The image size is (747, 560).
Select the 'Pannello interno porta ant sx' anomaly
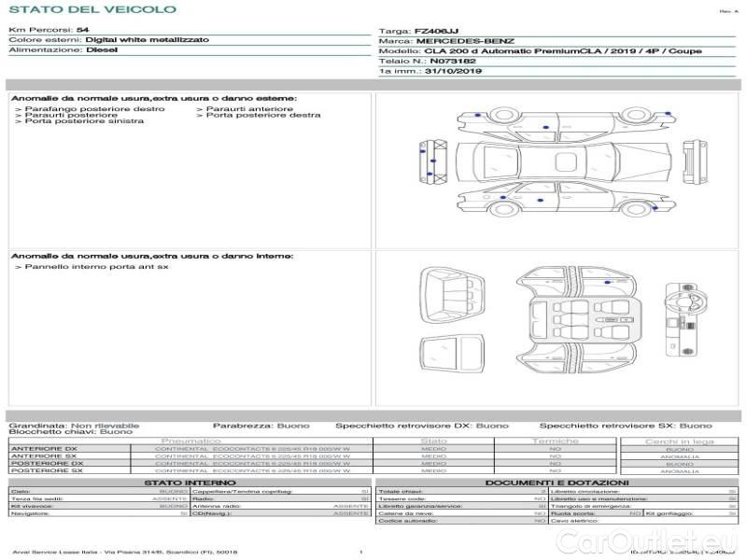click(92, 267)
